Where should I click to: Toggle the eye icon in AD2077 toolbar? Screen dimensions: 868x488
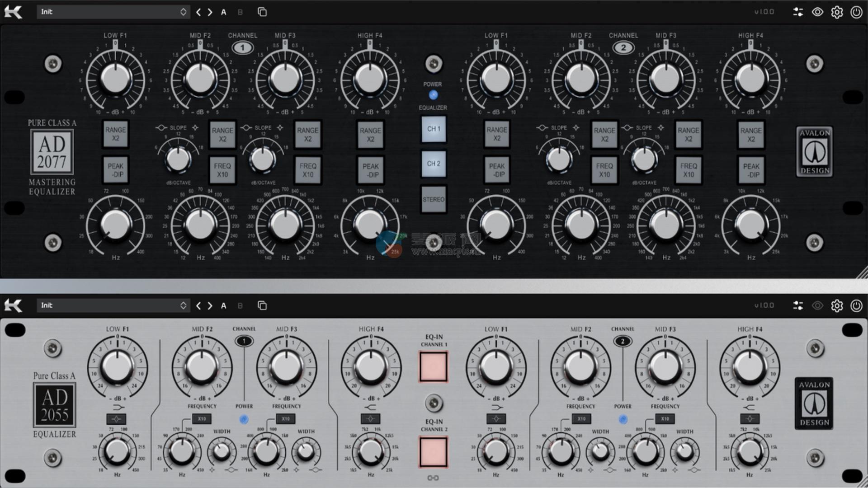[x=817, y=12]
